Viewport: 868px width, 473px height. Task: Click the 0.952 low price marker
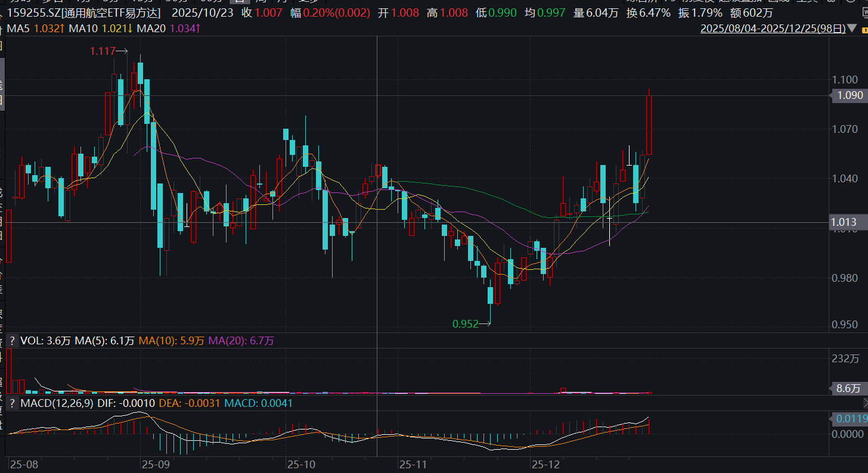click(x=465, y=324)
